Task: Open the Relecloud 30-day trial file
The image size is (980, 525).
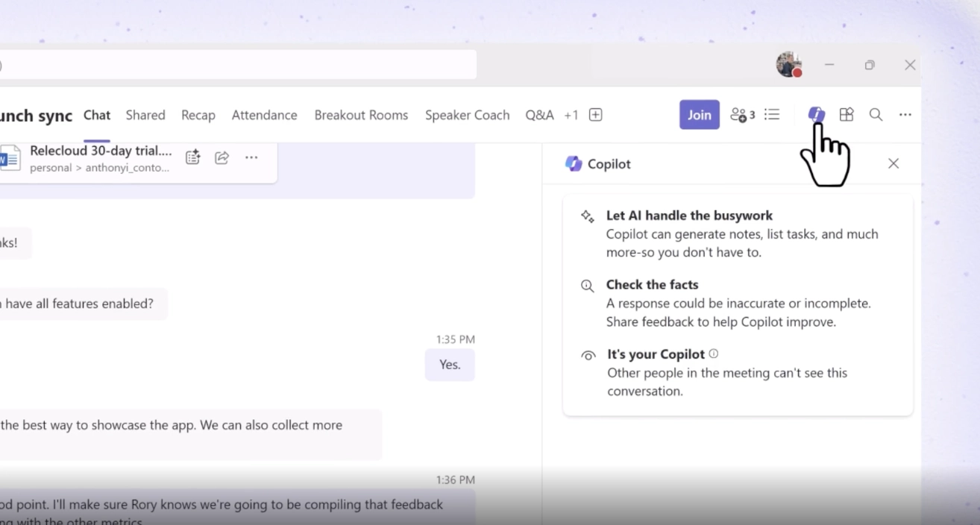Action: click(101, 151)
